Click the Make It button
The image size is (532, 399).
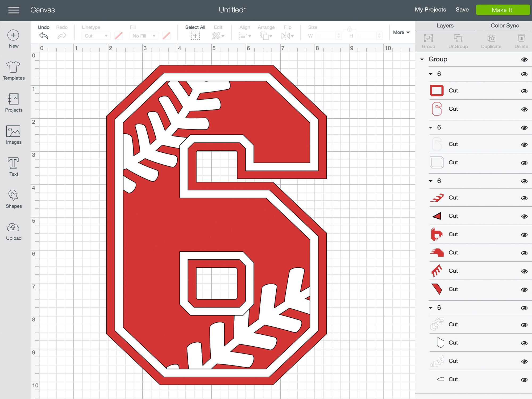coord(502,10)
